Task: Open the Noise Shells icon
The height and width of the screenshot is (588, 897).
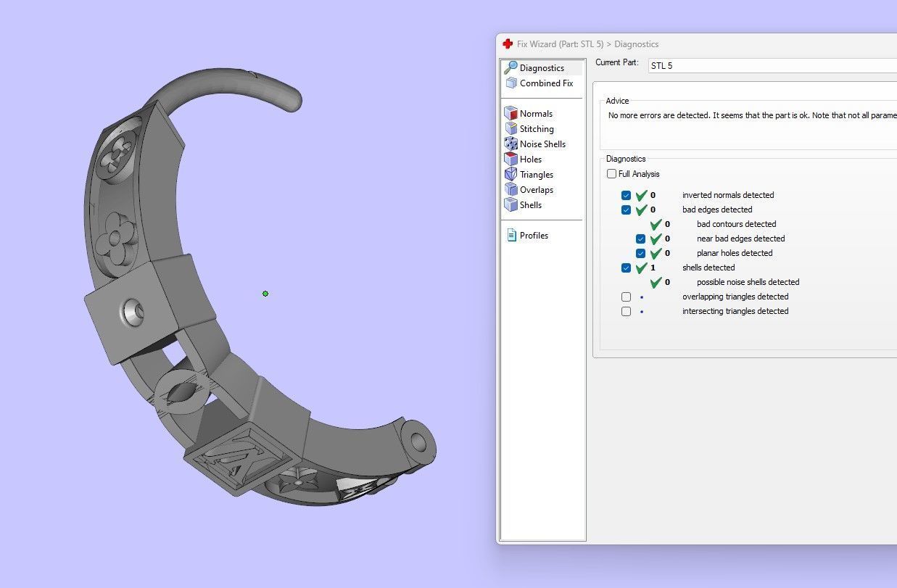Action: pos(510,144)
